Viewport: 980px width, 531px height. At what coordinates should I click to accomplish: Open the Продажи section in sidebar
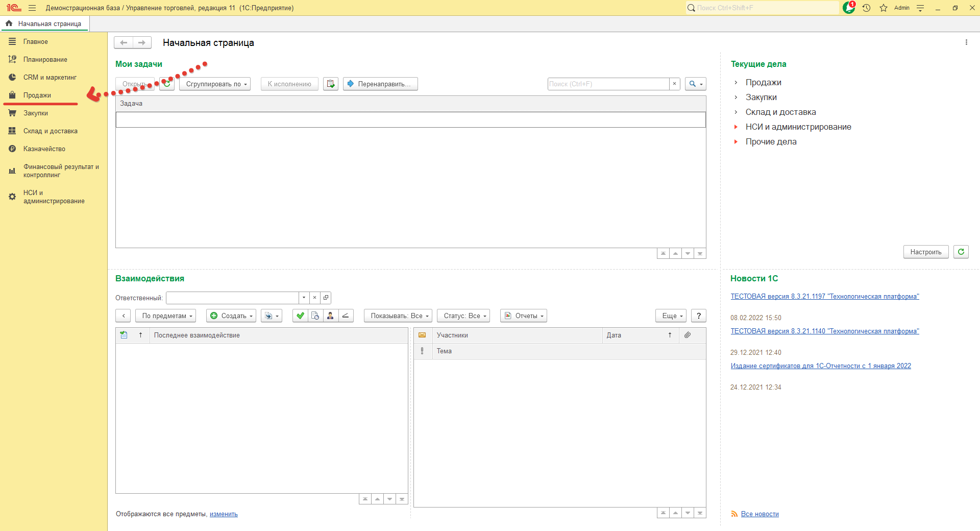click(37, 95)
